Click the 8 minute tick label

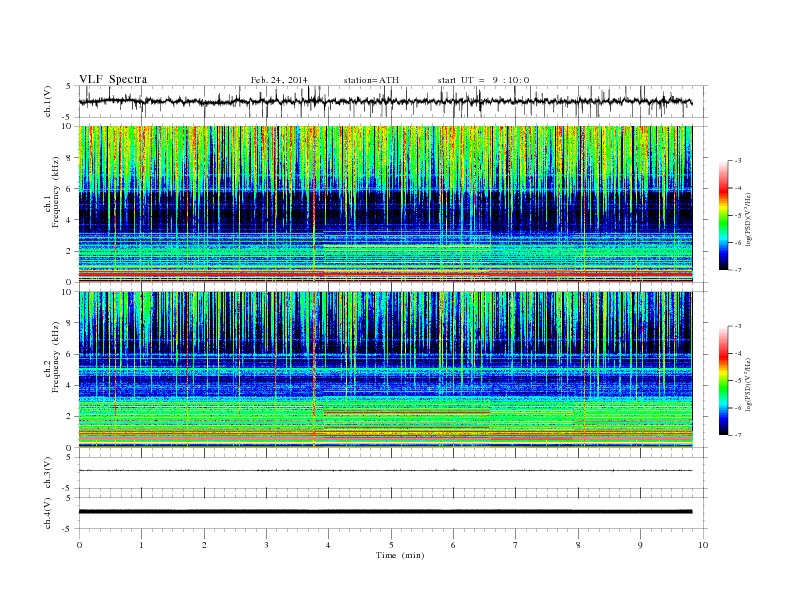click(x=578, y=545)
